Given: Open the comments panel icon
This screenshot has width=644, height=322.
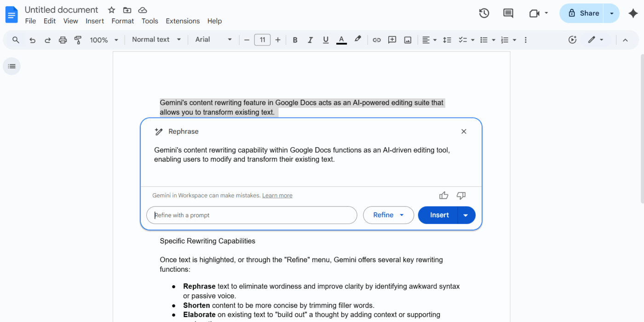Looking at the screenshot, I should point(508,13).
